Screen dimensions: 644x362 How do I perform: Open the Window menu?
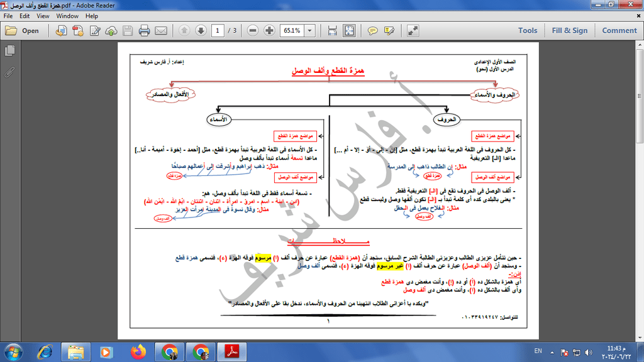coord(67,16)
